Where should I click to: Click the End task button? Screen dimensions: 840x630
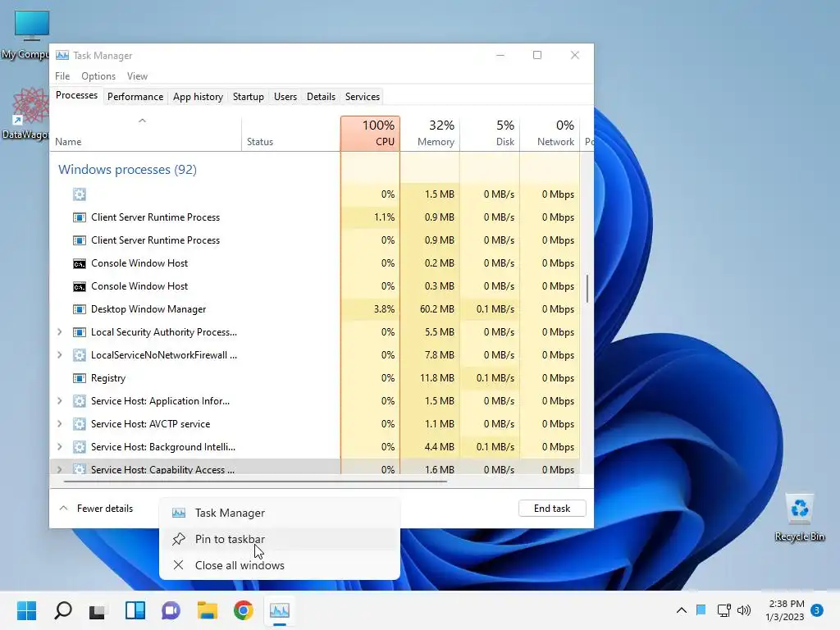coord(552,509)
